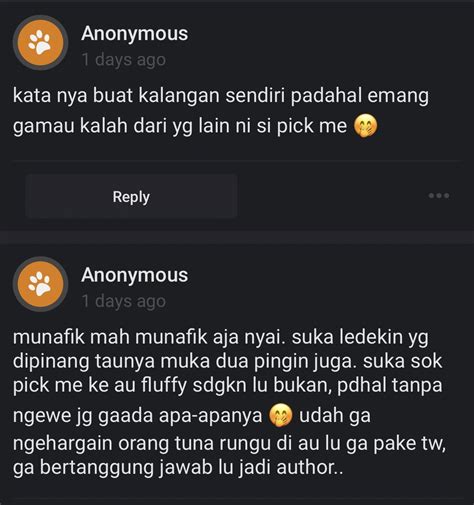474x505 pixels.
Task: Select the line starting 'ngehargain orang tuna rungu'
Action: click(229, 444)
